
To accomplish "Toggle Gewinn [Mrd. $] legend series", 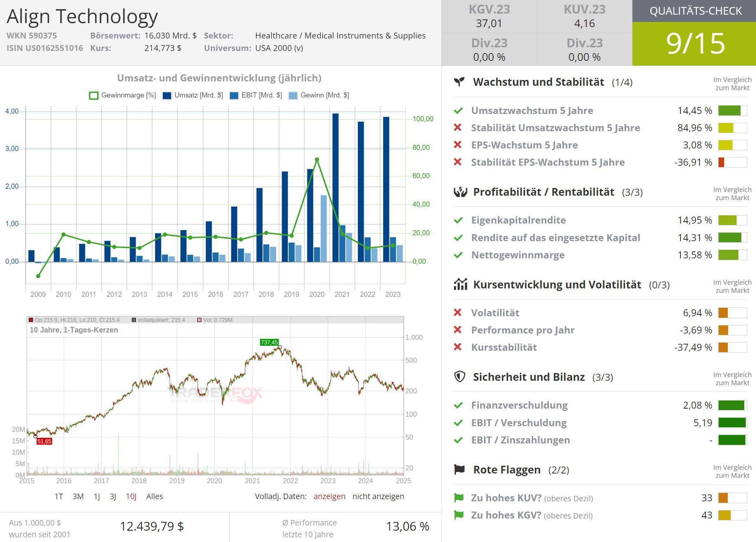I will [x=319, y=95].
